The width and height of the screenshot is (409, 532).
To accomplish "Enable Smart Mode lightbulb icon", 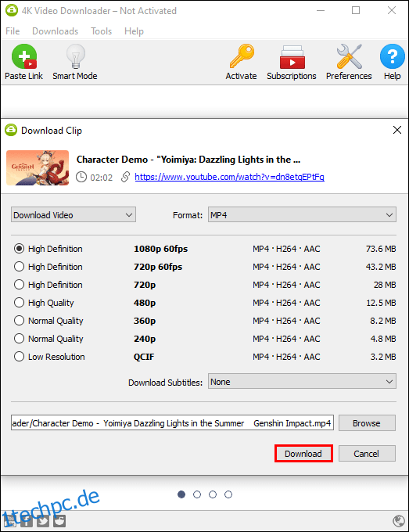I will tap(75, 56).
